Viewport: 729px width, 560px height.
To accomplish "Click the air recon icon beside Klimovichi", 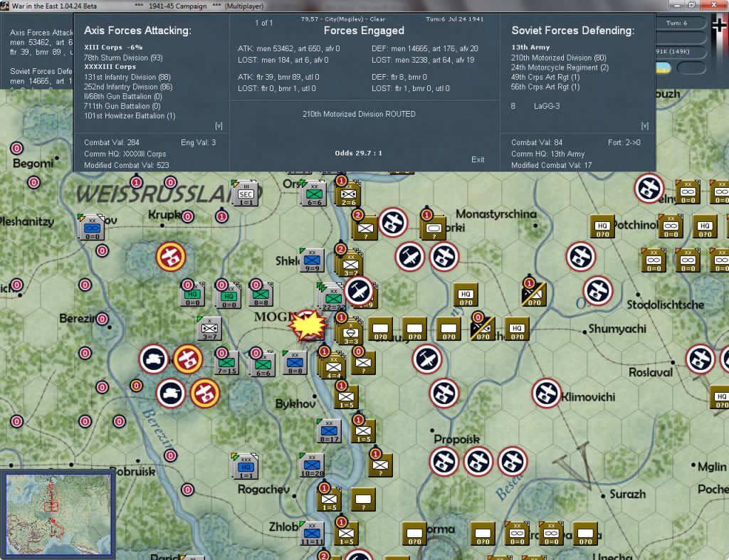I will point(546,393).
